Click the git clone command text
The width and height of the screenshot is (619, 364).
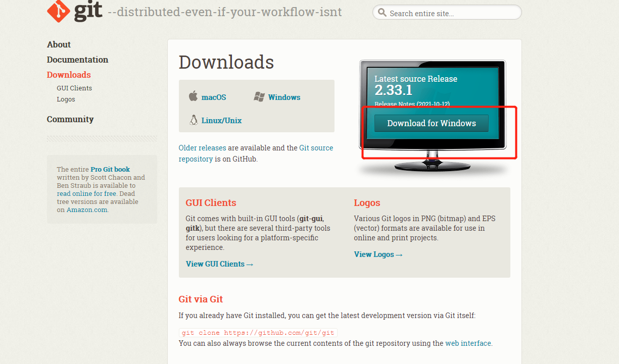pos(258,333)
